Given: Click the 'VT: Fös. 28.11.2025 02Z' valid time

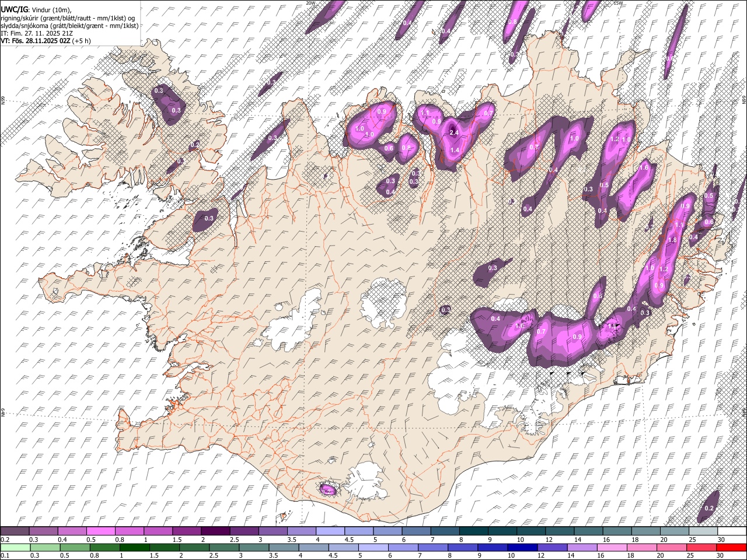Looking at the screenshot, I should (x=36, y=41).
